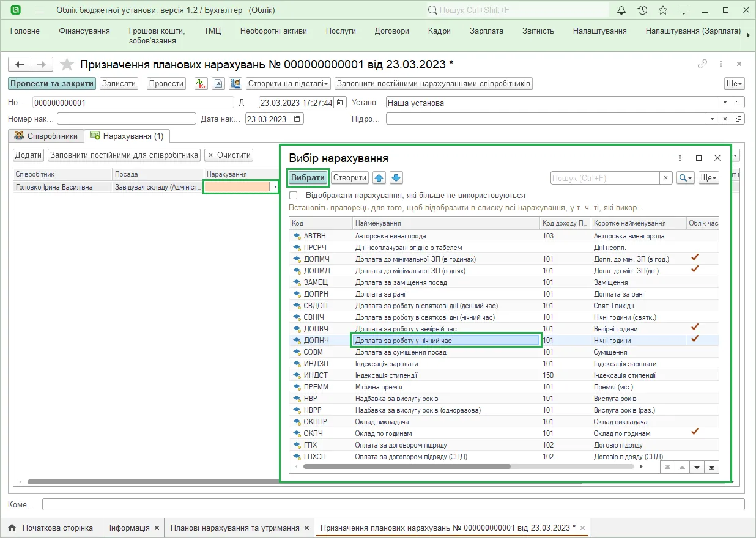Mark the document as favorite with the gray star
Screen dimensions: 756x538
[x=67, y=64]
